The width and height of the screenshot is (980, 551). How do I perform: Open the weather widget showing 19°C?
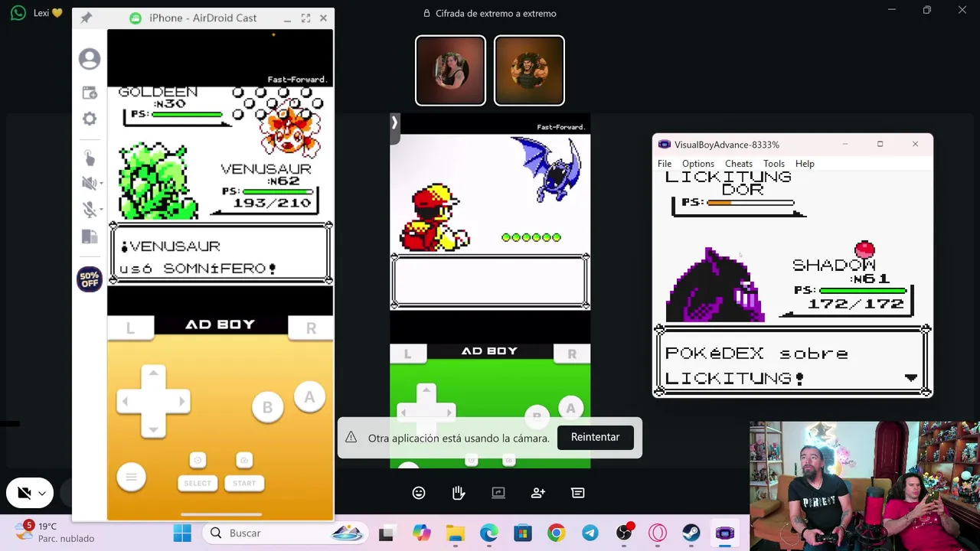[x=57, y=533]
